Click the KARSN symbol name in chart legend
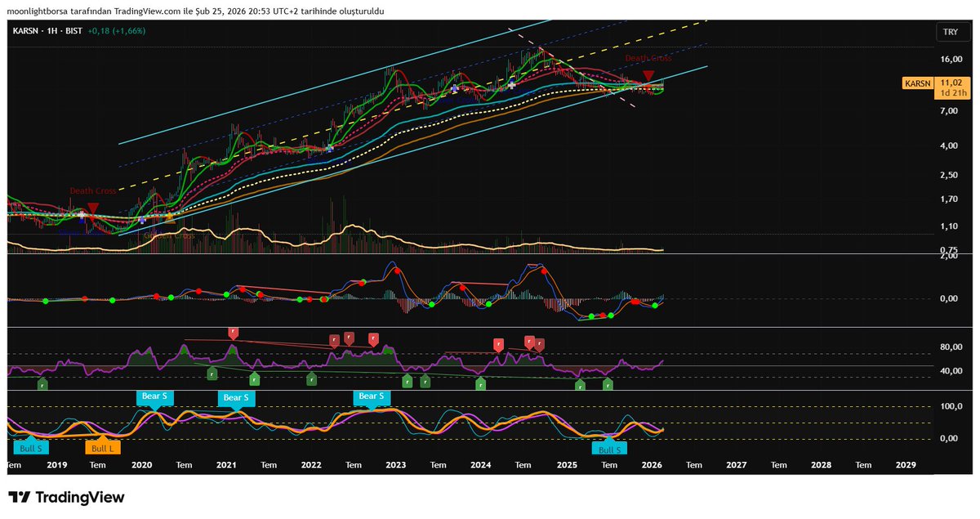The width and height of the screenshot is (980, 519). pyautogui.click(x=26, y=30)
